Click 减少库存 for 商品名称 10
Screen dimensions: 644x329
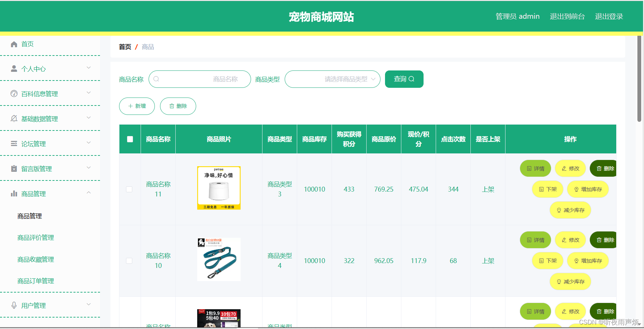570,281
